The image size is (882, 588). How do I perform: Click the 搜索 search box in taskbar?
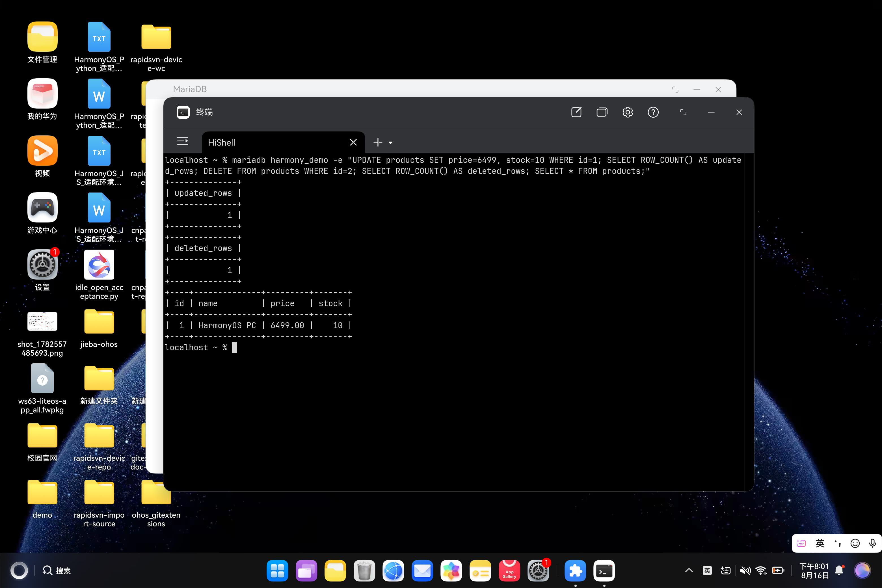point(57,571)
